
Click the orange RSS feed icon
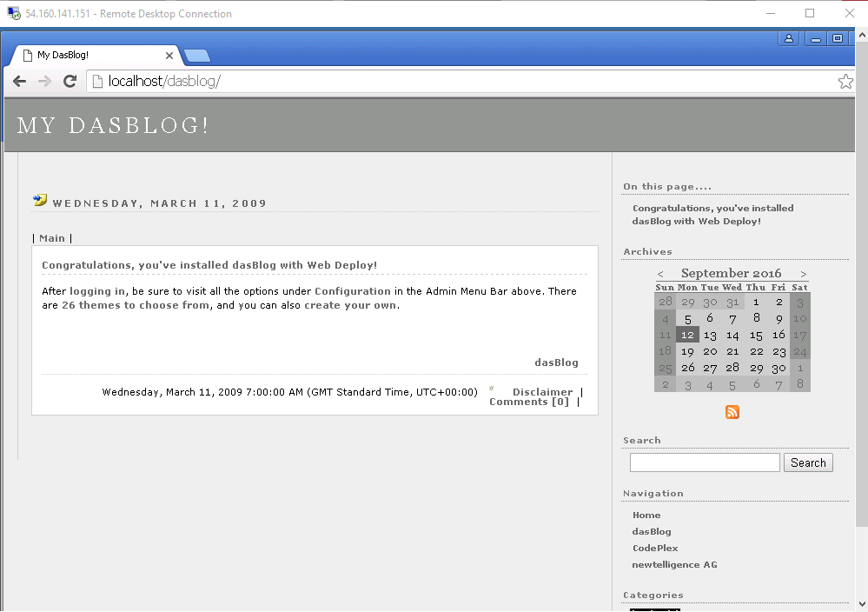(732, 412)
